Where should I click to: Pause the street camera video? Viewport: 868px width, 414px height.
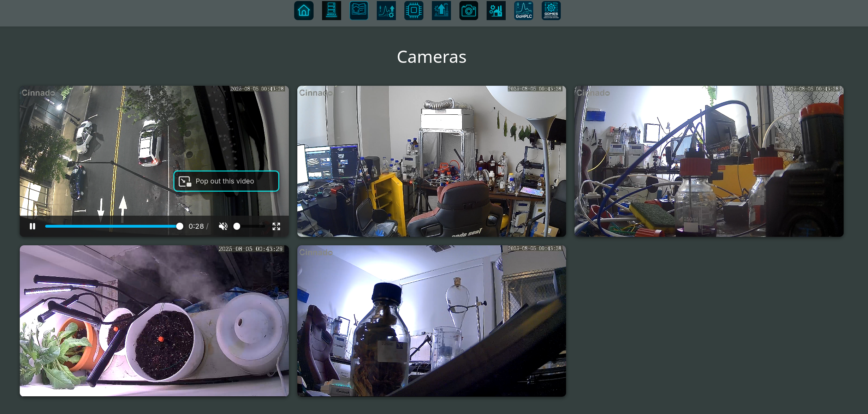32,226
